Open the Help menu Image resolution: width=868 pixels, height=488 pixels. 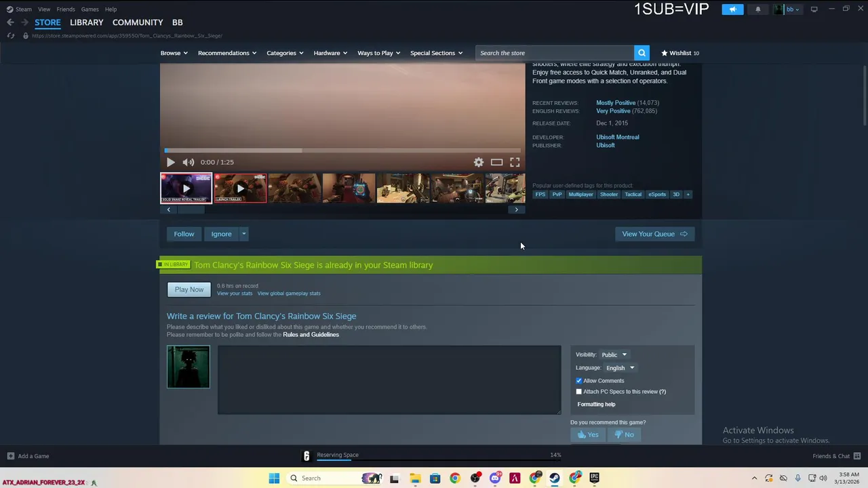(111, 9)
